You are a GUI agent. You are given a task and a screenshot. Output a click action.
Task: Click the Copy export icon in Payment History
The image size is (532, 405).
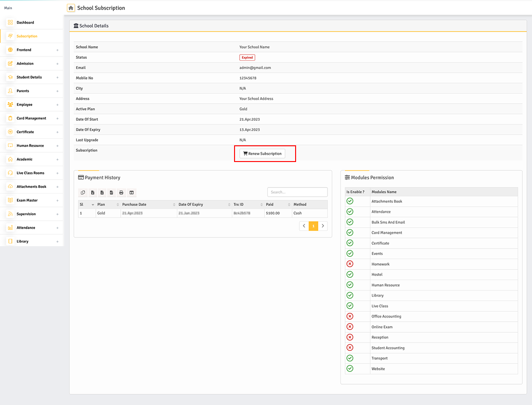tap(83, 193)
